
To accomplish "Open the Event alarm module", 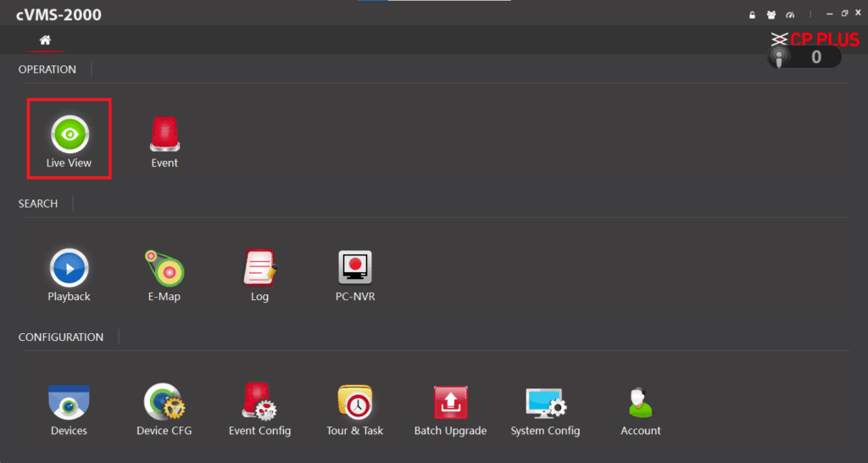I will [164, 136].
